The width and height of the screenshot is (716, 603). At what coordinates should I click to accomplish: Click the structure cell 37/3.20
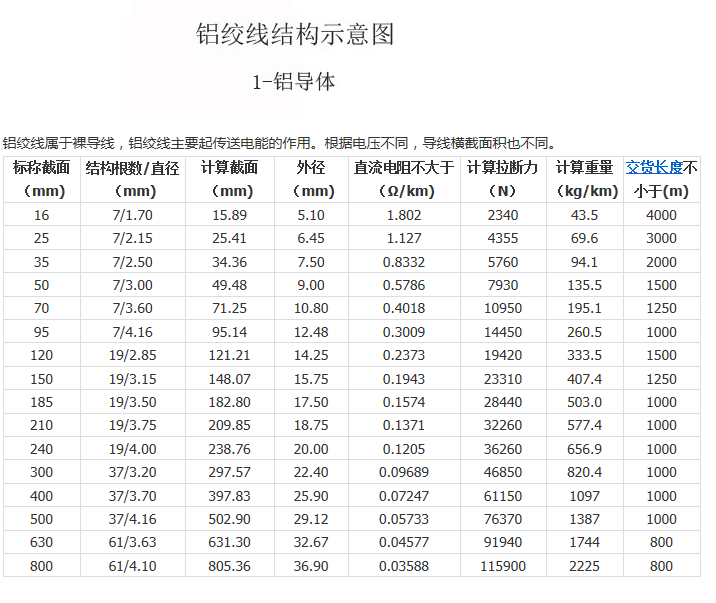click(x=132, y=472)
